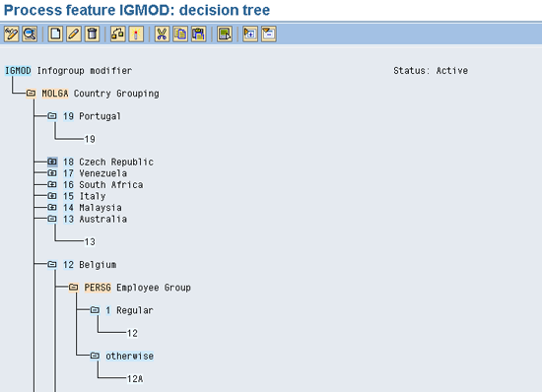Image resolution: width=542 pixels, height=392 pixels.
Task: Click the Create new document icon
Action: [x=55, y=33]
